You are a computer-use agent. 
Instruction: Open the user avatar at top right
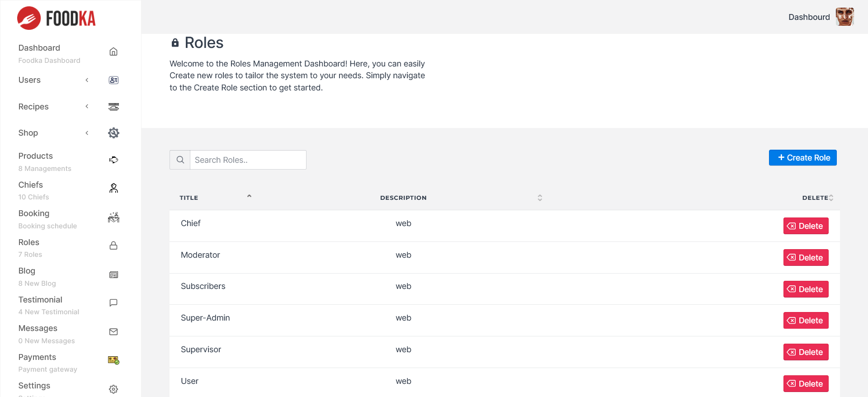tap(844, 17)
